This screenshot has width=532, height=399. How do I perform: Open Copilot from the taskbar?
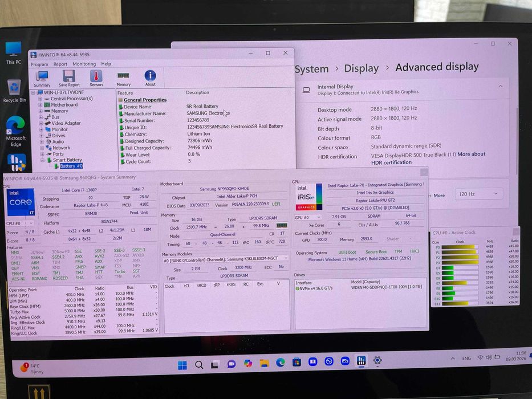coord(247,364)
